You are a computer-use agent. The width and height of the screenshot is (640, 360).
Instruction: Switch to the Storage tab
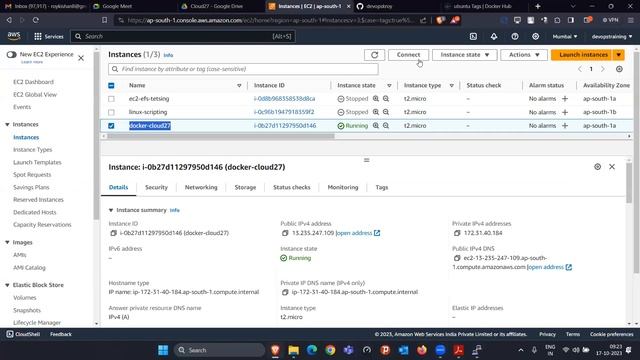pyautogui.click(x=245, y=187)
